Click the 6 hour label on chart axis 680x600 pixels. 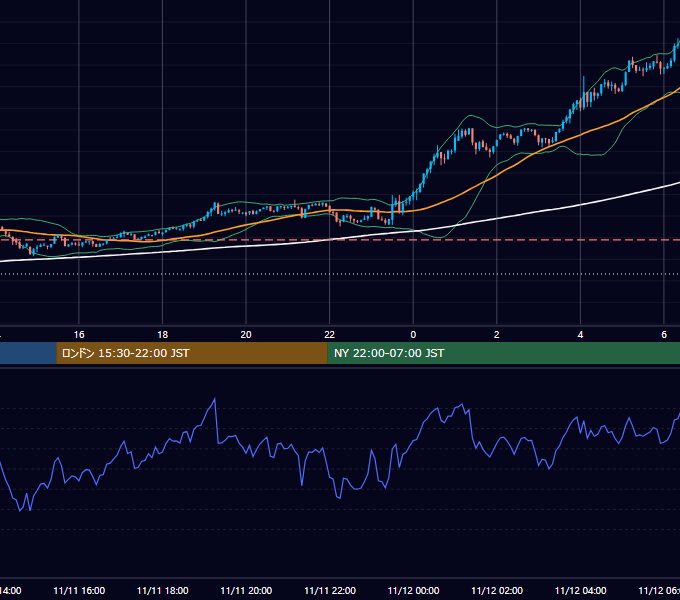664,335
